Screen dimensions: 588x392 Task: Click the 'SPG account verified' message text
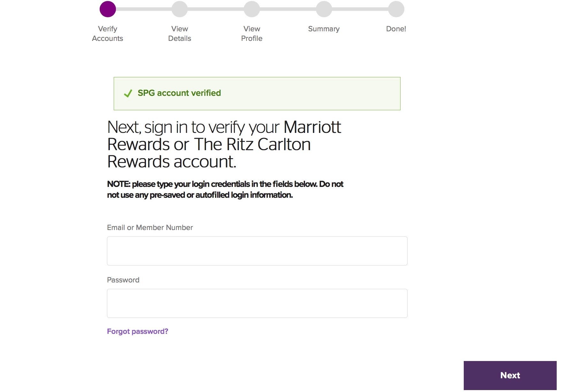[x=179, y=93]
